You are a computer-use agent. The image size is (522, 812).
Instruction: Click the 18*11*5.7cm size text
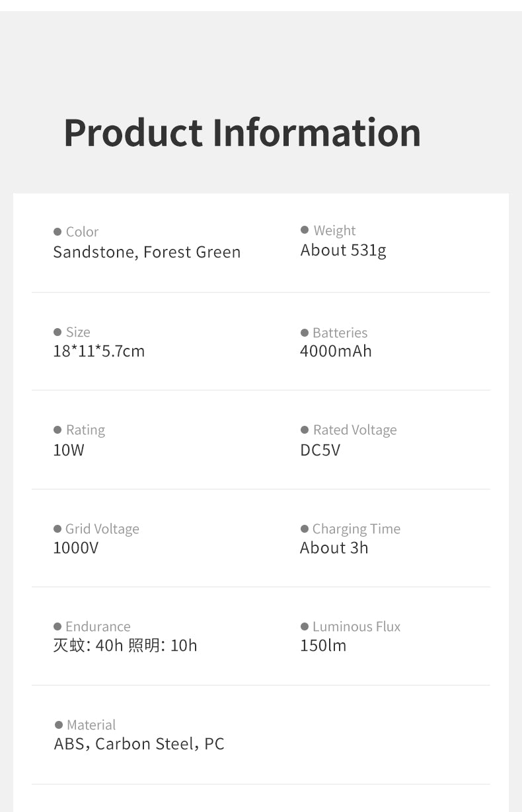(x=98, y=351)
